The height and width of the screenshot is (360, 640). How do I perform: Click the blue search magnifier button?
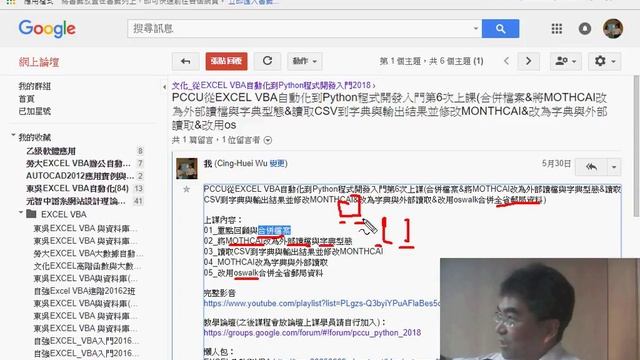(500, 29)
